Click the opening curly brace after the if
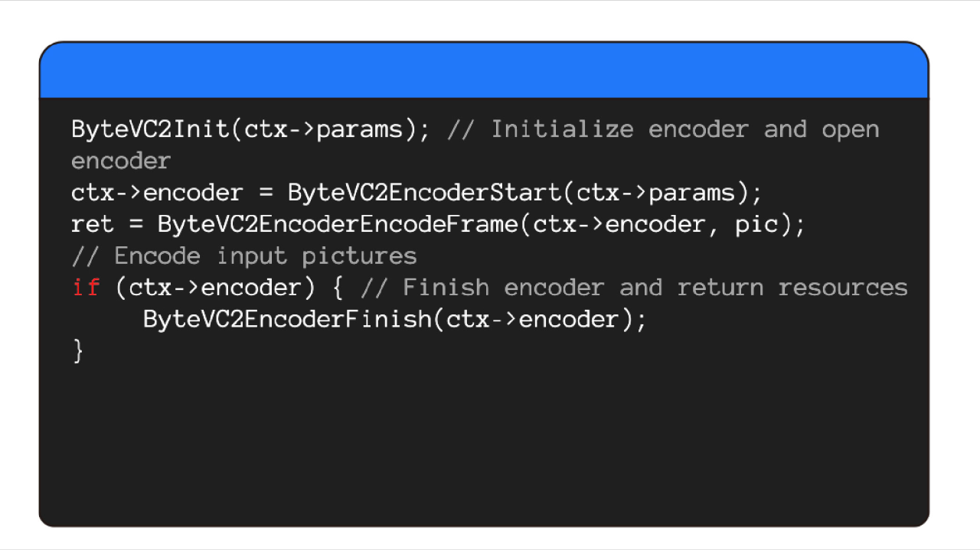The height and width of the screenshot is (550, 980). pyautogui.click(x=338, y=288)
